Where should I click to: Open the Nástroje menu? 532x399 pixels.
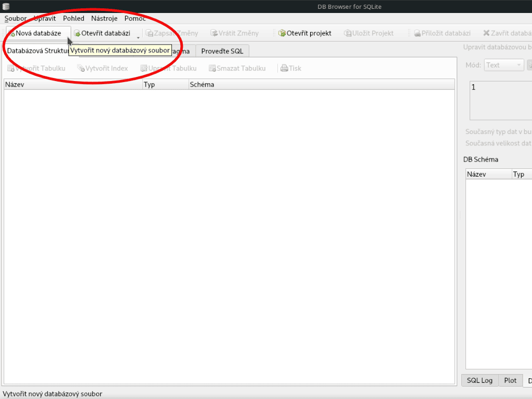pos(104,18)
